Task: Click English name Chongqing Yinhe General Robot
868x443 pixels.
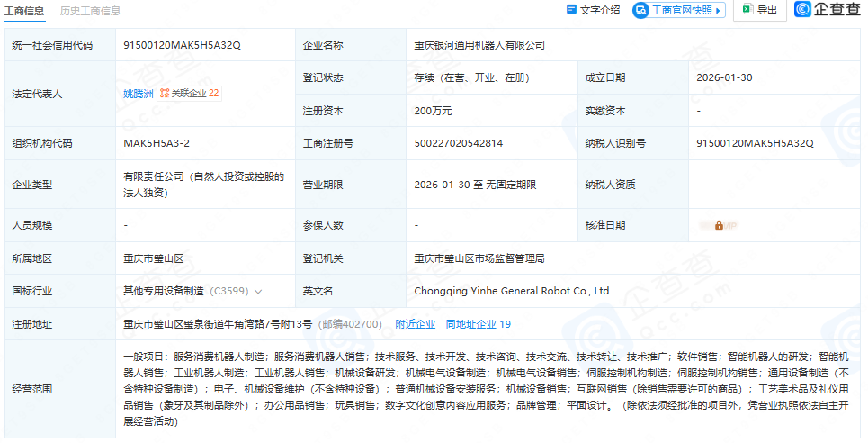Action: tap(512, 291)
